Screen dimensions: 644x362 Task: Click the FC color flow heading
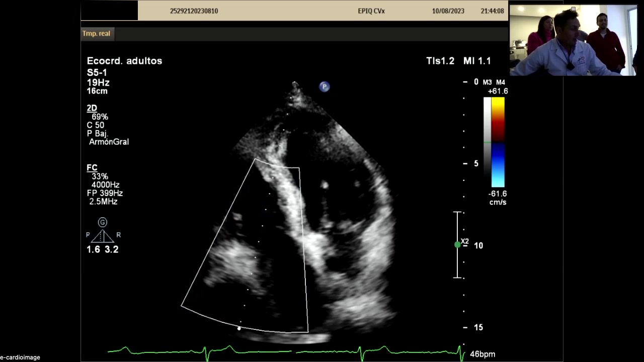92,168
